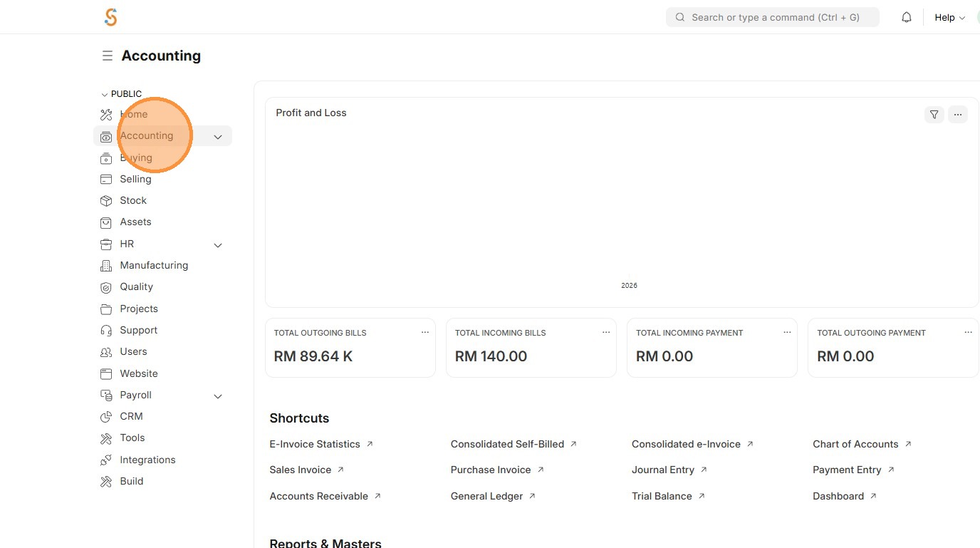
Task: Open Manufacturing workspace from sidebar
Action: (x=154, y=265)
